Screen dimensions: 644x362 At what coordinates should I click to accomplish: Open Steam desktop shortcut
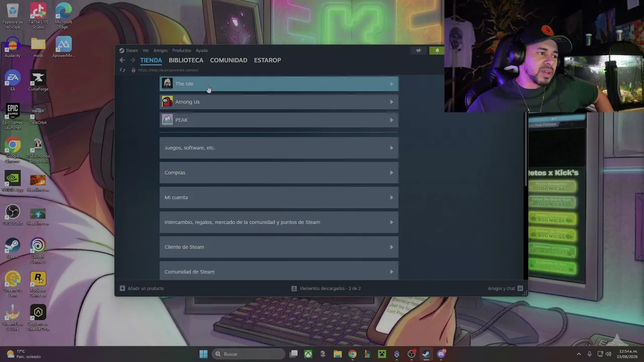coord(13,249)
